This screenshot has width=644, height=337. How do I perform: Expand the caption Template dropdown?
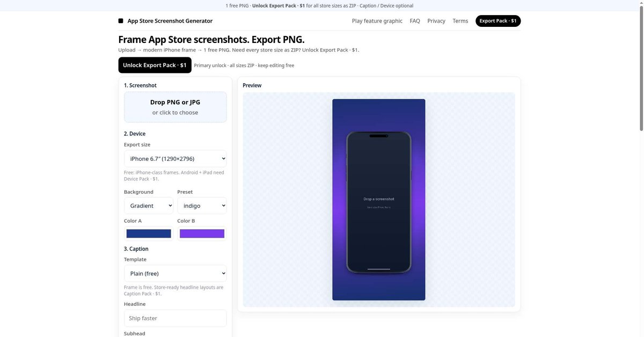point(175,273)
